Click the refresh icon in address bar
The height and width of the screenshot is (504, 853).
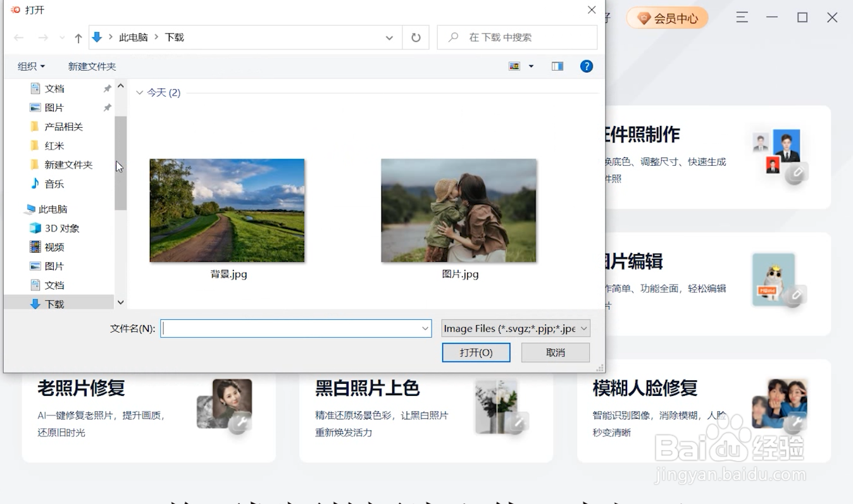coord(416,37)
